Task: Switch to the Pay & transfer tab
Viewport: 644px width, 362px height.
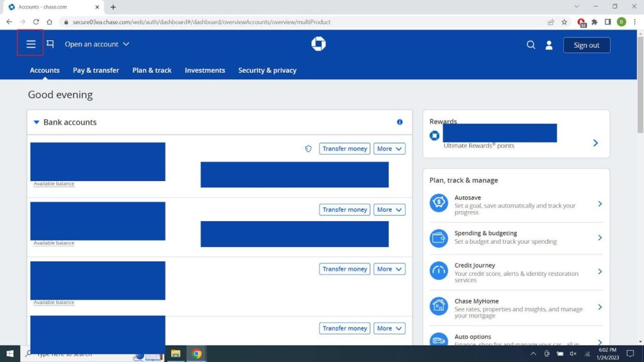Action: pyautogui.click(x=96, y=70)
